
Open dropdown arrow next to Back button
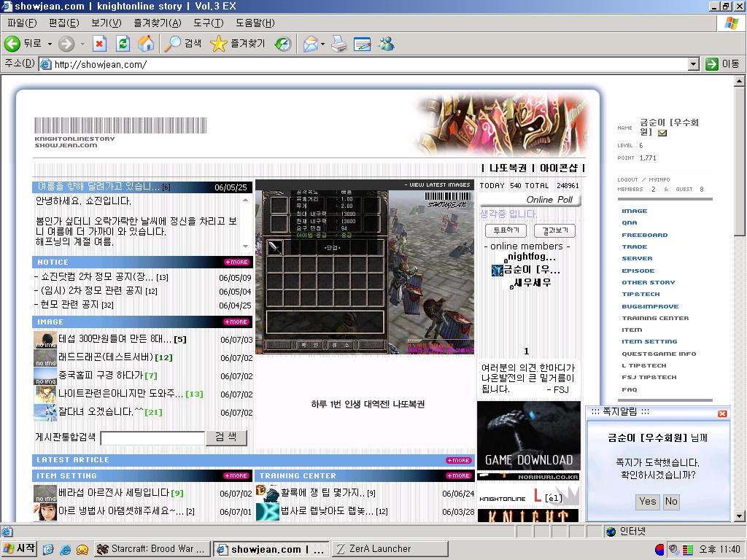coord(50,44)
